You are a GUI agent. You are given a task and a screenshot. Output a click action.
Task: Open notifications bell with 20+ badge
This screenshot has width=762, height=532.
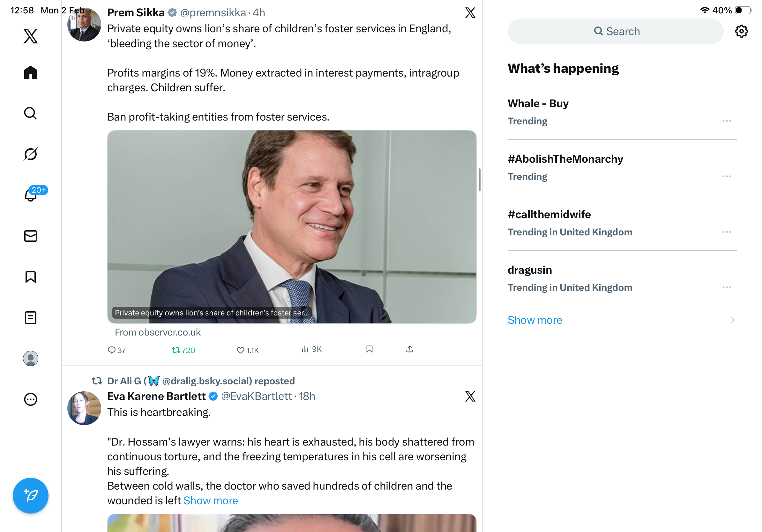(31, 195)
